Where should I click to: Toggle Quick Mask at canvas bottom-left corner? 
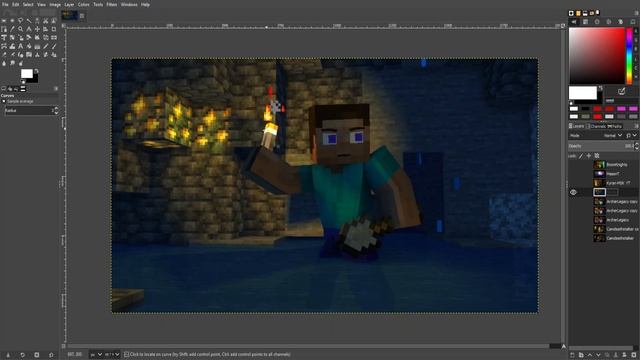63,346
